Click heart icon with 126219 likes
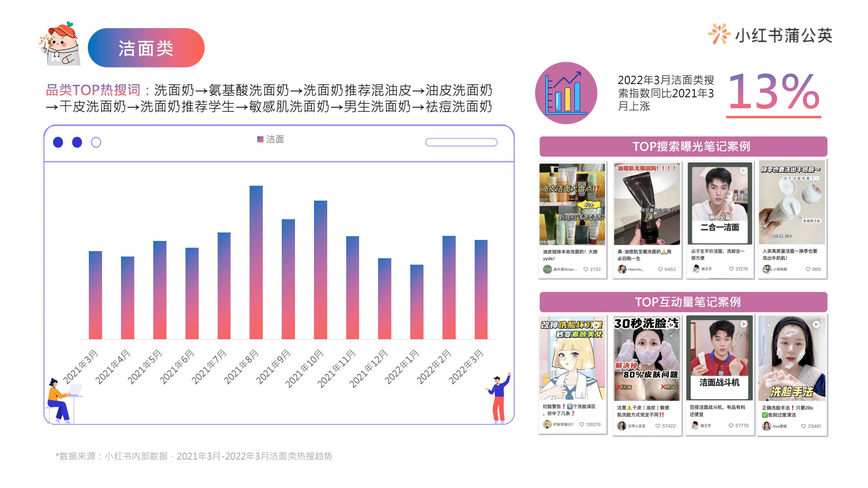The height and width of the screenshot is (488, 868). click(582, 424)
